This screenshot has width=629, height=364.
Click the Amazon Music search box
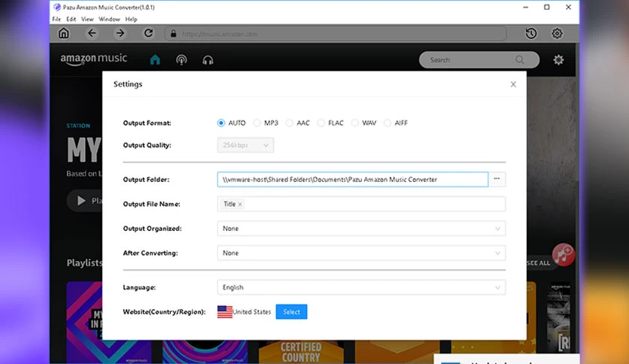point(479,59)
